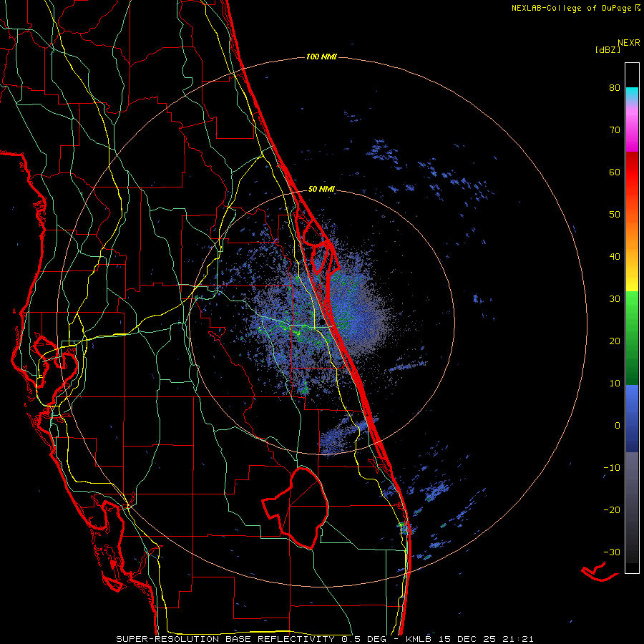
Task: Click the Bahamas island outline near legend
Action: [600, 573]
